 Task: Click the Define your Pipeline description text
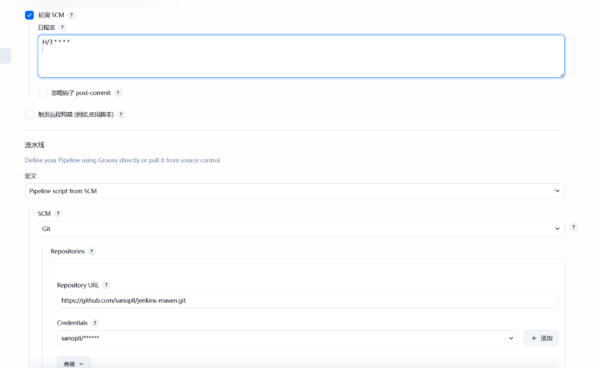[x=123, y=160]
